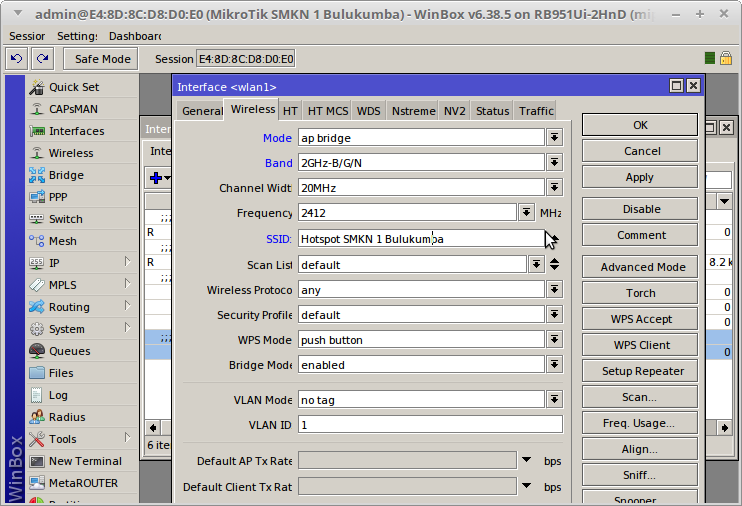Open MetaROUTER from the sidebar
This screenshot has height=506, width=742.
tap(83, 483)
